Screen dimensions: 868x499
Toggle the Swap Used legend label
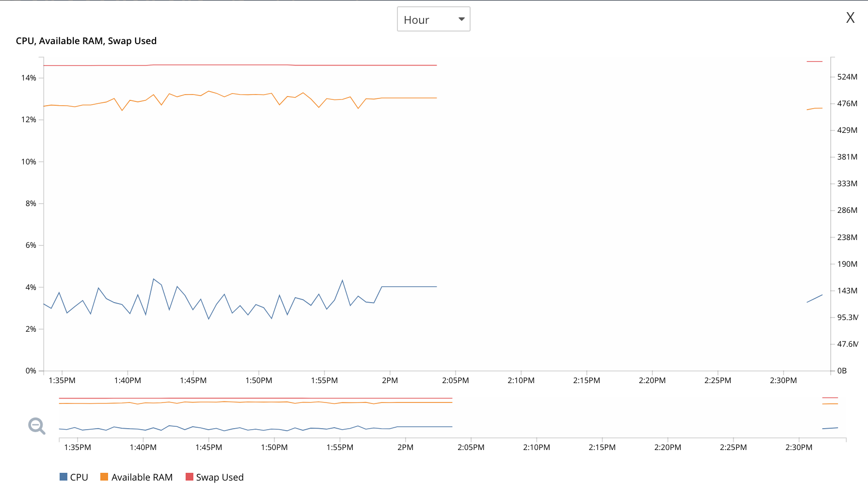click(x=220, y=477)
